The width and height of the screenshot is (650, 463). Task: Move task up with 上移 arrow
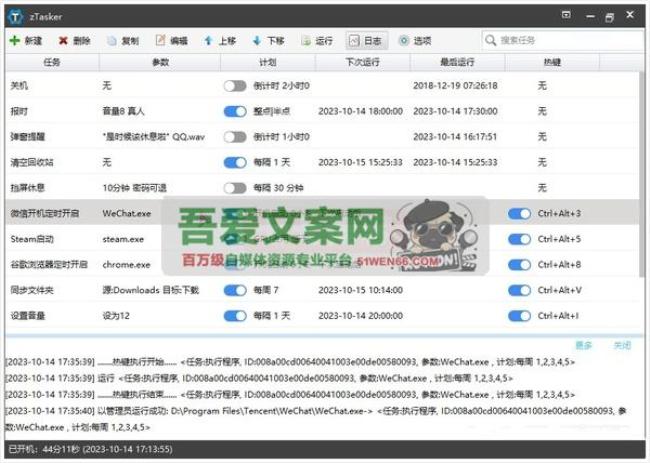pyautogui.click(x=208, y=41)
